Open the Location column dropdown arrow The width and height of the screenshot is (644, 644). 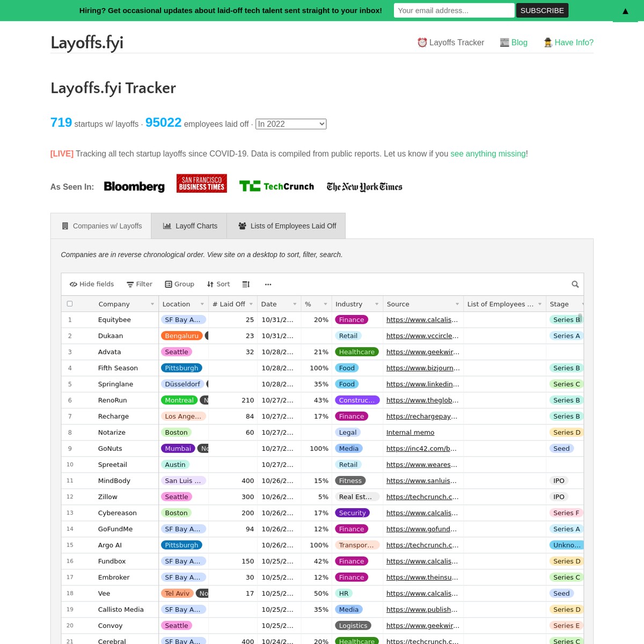[x=202, y=304]
